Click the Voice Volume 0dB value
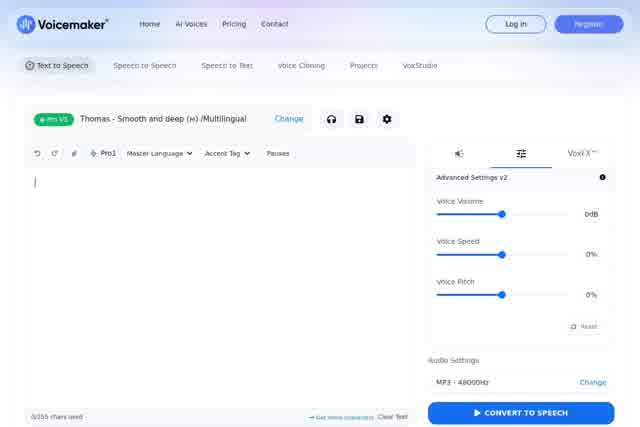The image size is (640, 427). [591, 214]
